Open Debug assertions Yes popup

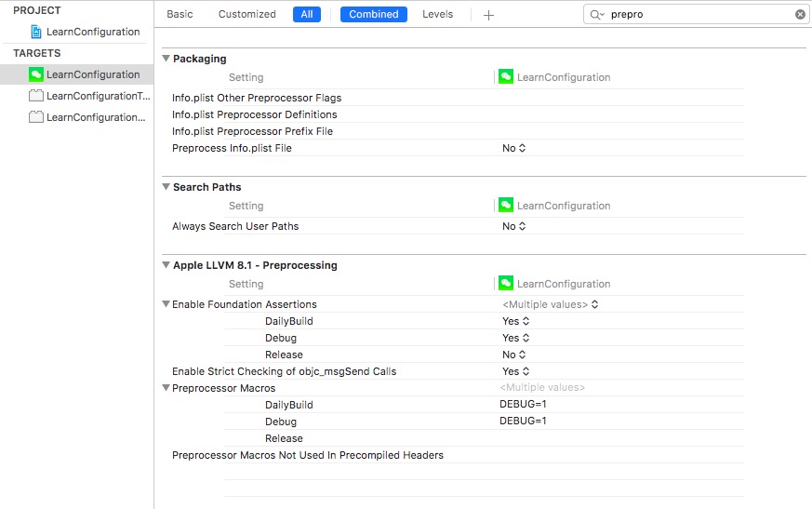[516, 338]
